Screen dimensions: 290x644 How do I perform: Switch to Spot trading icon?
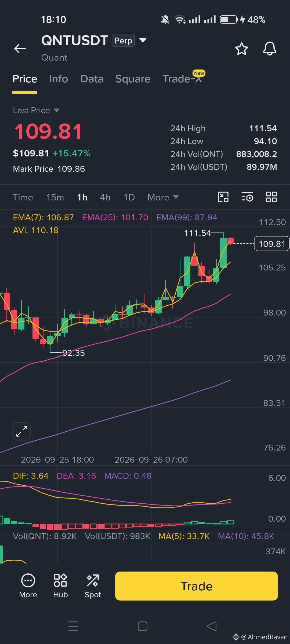[x=93, y=586]
